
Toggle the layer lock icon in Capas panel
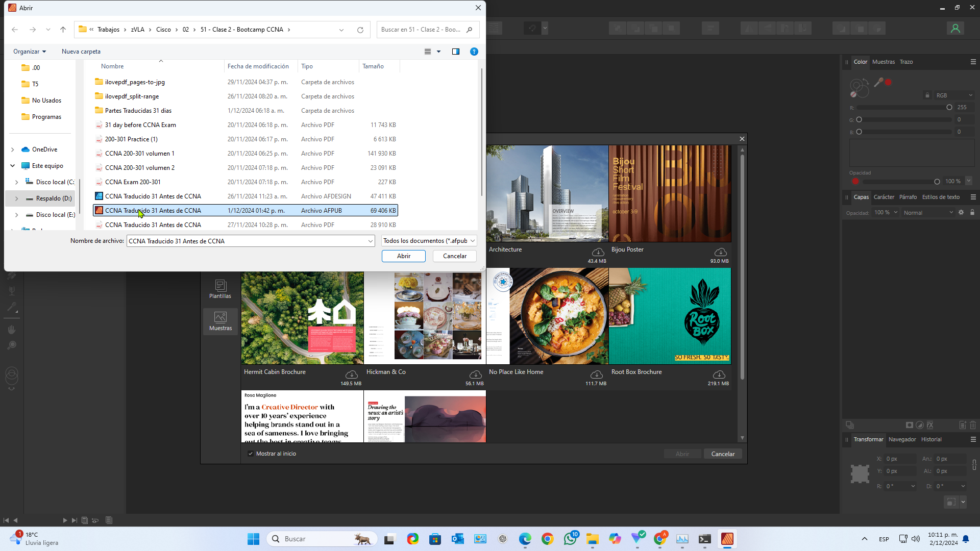coord(972,213)
